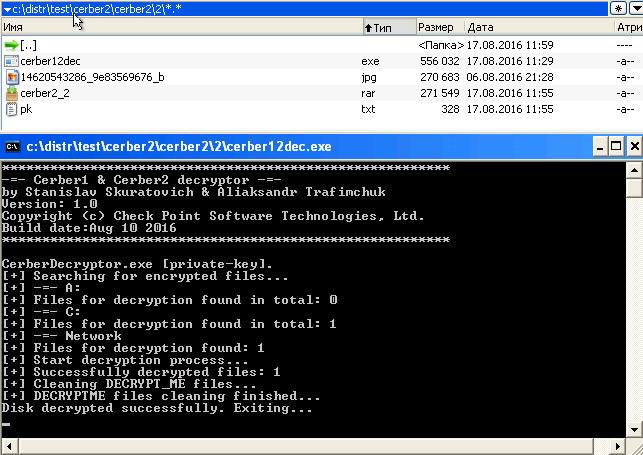Sort files by Дата column
Screen dimensions: 643x455
click(539, 27)
